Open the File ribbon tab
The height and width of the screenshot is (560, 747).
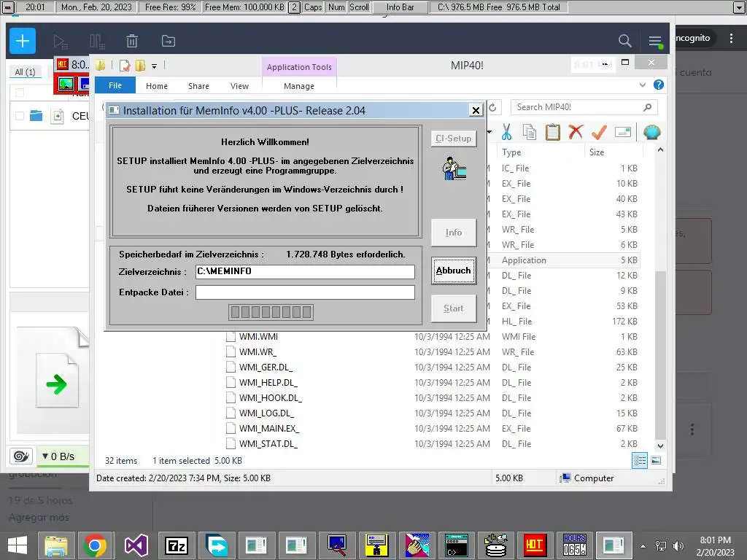click(x=115, y=85)
